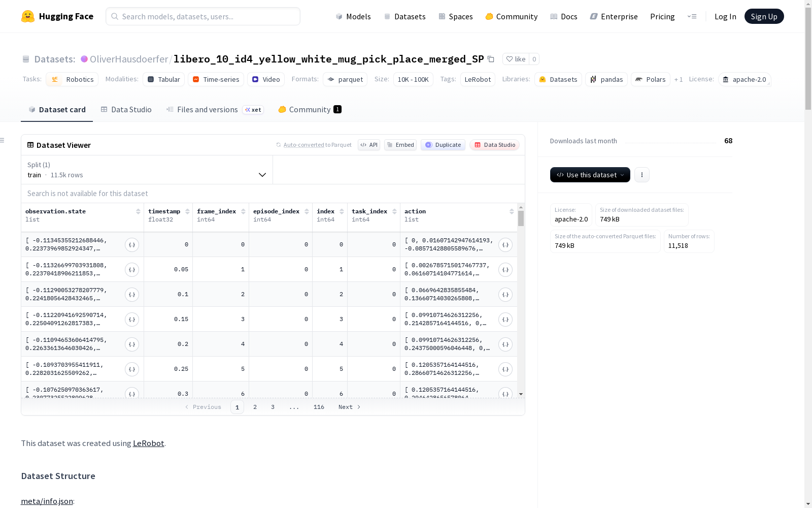Image resolution: width=812 pixels, height=508 pixels.
Task: Click the Embed button
Action: (x=400, y=145)
